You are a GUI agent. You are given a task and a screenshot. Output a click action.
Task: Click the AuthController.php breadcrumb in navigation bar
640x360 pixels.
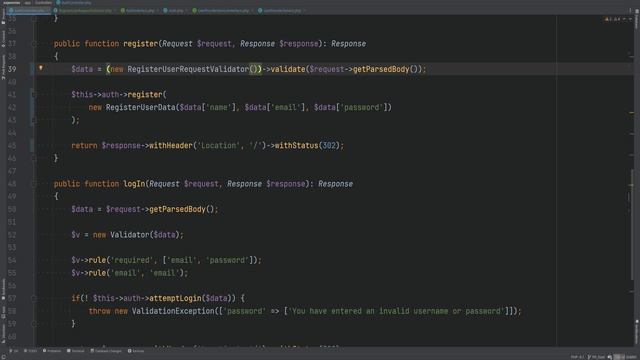pyautogui.click(x=73, y=2)
